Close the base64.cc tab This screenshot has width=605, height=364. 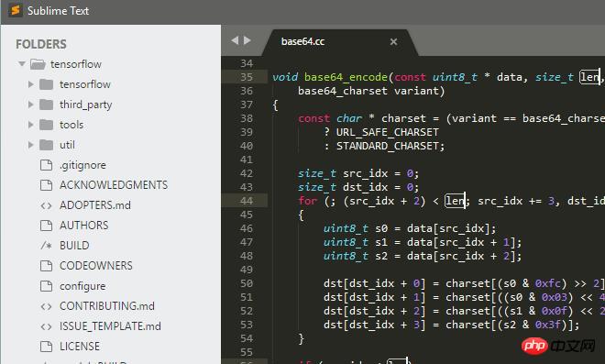(393, 41)
